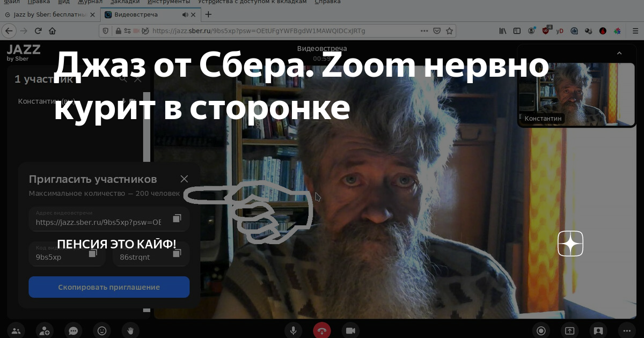The image size is (644, 338).
Task: Mute the Видеовстреча tab audio icon
Action: click(x=185, y=14)
